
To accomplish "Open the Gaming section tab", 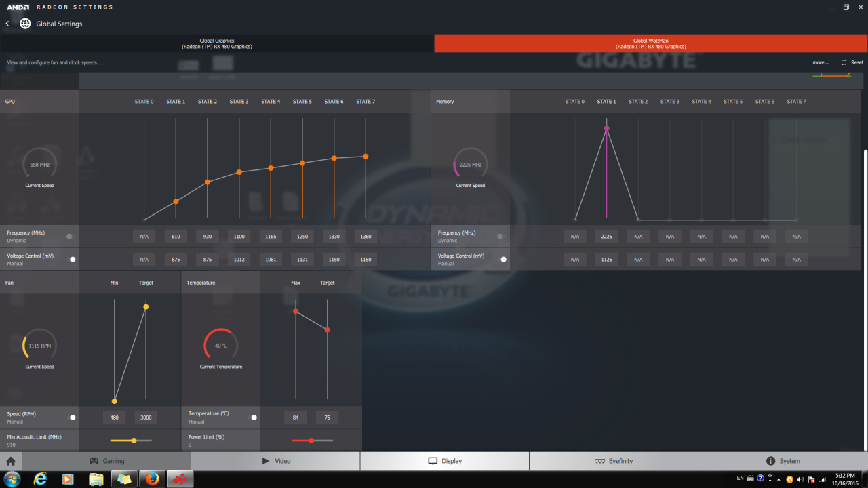I will tap(106, 461).
